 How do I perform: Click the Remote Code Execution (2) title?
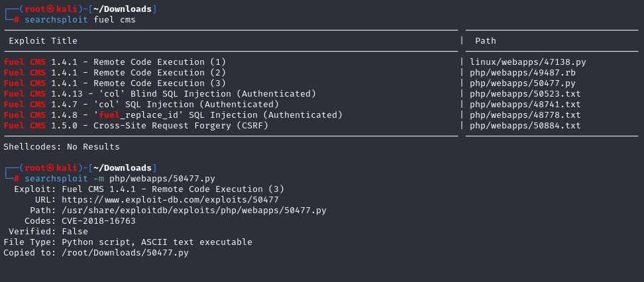(115, 73)
